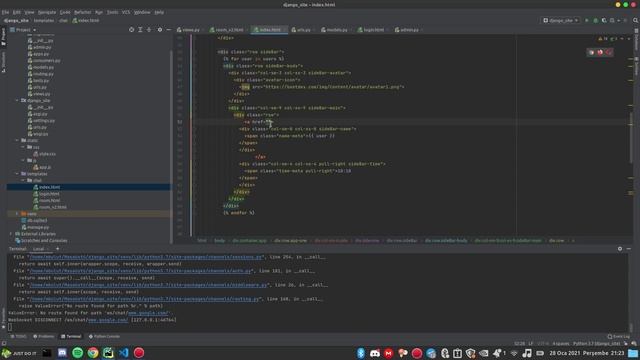This screenshot has width=640, height=360.
Task: Open the Refactor menu
Action: (82, 12)
